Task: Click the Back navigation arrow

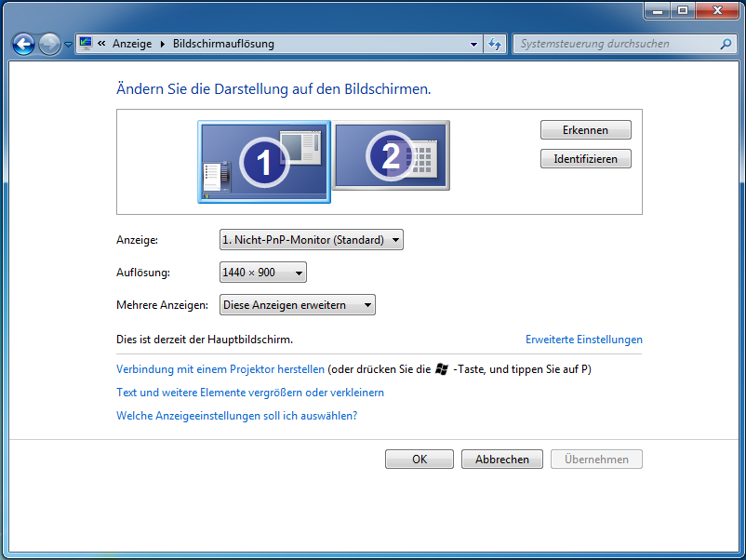Action: (23, 44)
